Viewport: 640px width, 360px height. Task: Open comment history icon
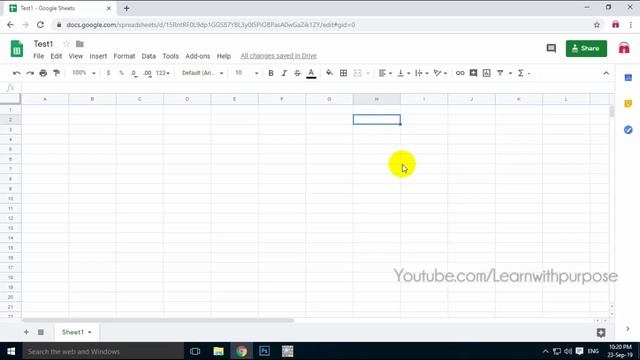click(x=551, y=49)
